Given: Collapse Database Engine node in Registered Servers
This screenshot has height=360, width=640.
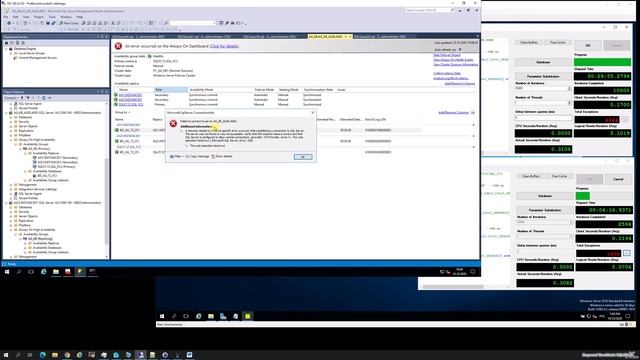Looking at the screenshot, I should click(x=6, y=49).
